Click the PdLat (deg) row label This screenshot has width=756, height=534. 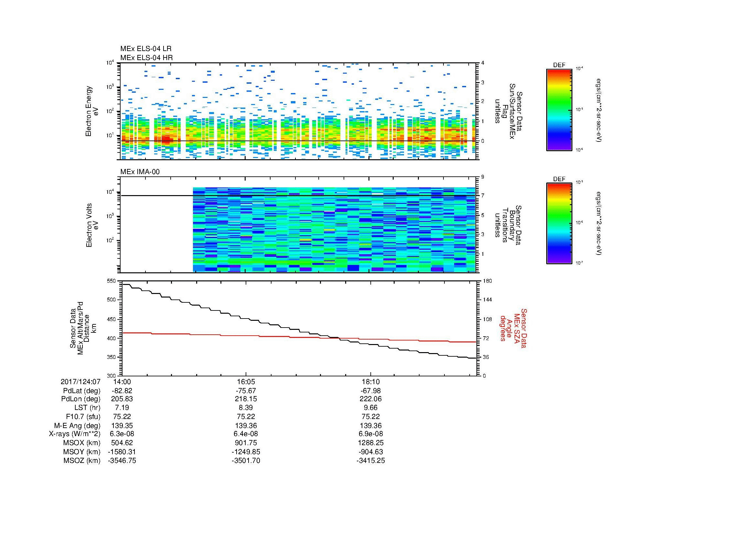click(x=82, y=391)
